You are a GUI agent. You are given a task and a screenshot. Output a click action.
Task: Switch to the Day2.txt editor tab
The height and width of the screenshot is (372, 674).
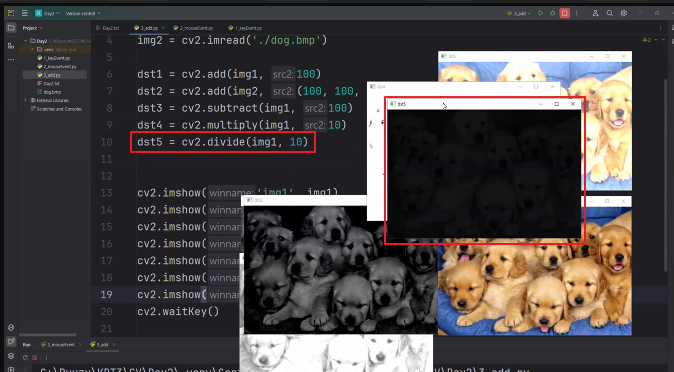108,28
